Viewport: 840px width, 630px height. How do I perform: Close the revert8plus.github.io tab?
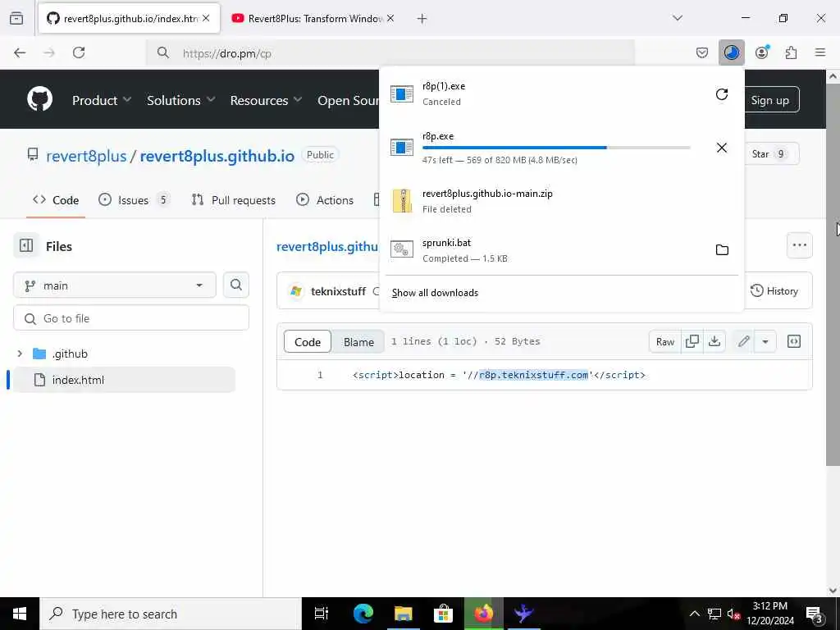click(206, 18)
